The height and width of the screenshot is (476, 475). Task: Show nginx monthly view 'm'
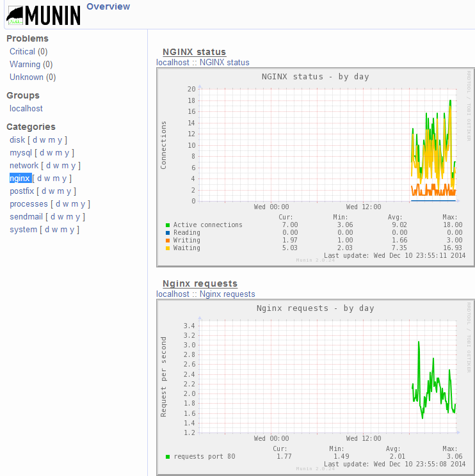(x=56, y=178)
